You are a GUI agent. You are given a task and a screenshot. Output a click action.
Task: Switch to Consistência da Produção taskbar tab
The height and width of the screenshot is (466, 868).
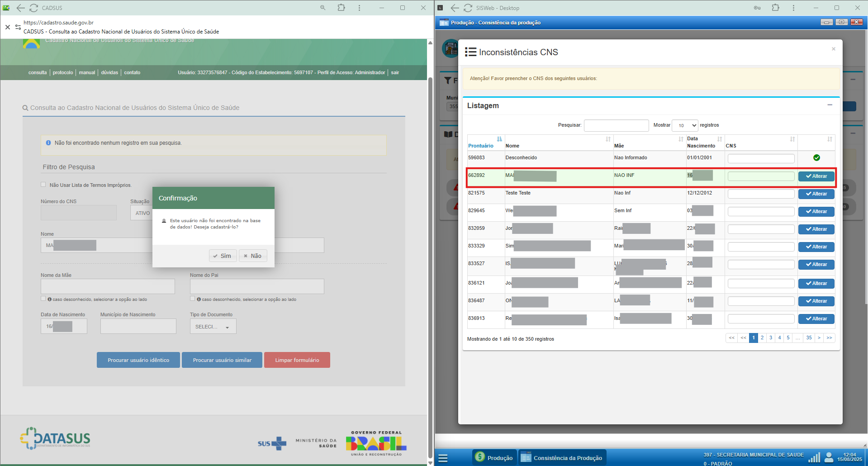coord(562,458)
